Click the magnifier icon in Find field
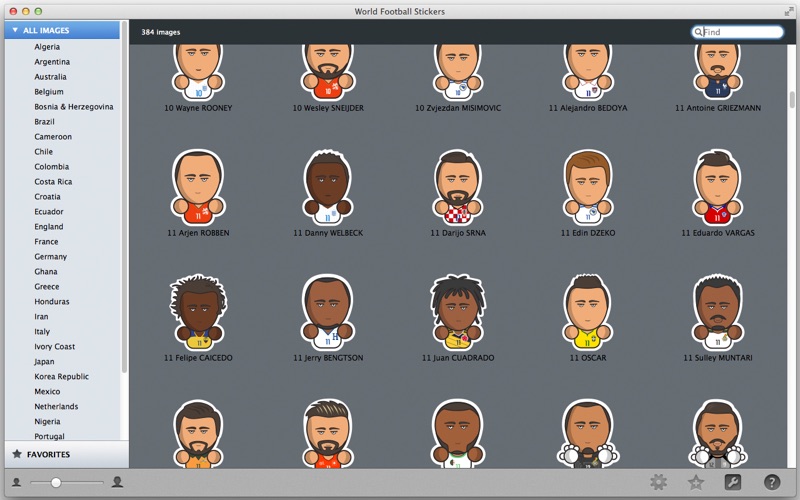The width and height of the screenshot is (800, 500). click(698, 32)
